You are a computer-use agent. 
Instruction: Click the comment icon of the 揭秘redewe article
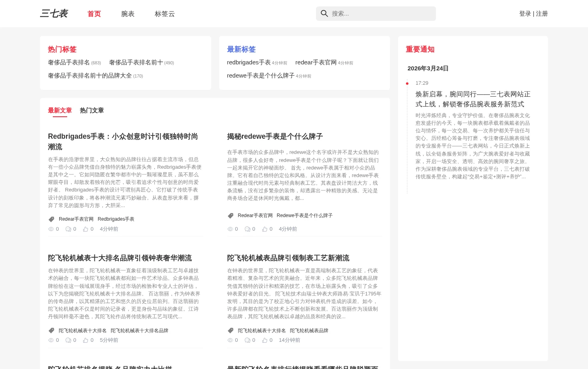coord(247,229)
